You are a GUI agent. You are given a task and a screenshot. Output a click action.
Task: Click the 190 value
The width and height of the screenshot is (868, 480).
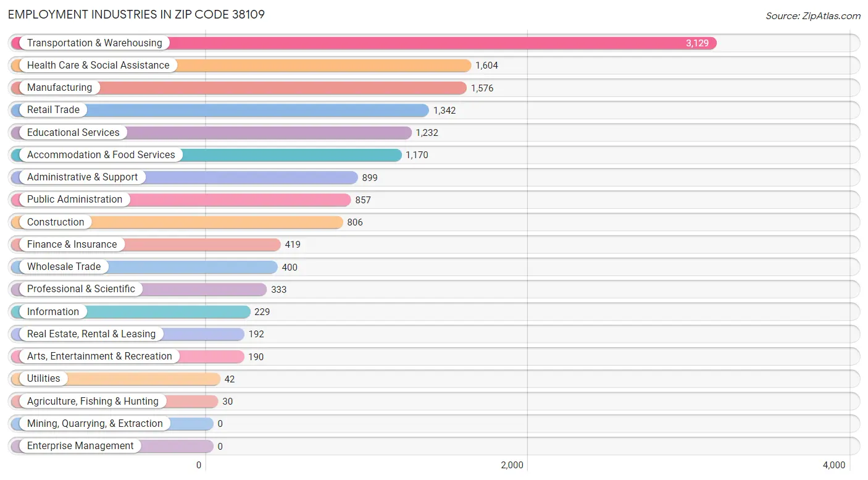(256, 357)
